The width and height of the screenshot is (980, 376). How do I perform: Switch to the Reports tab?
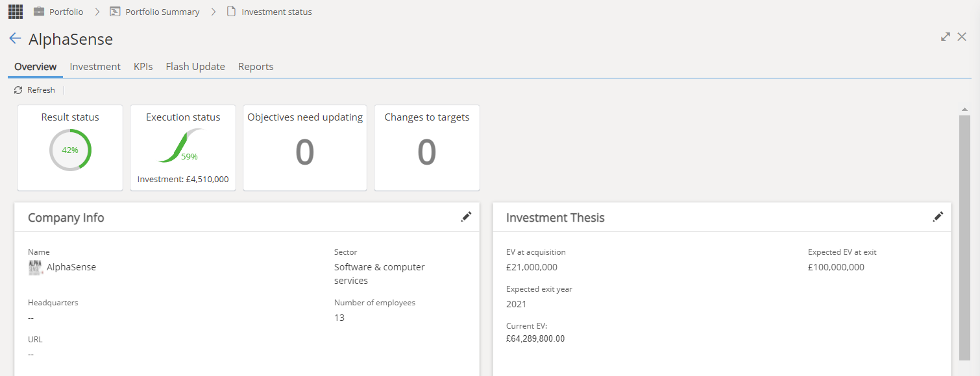click(256, 67)
